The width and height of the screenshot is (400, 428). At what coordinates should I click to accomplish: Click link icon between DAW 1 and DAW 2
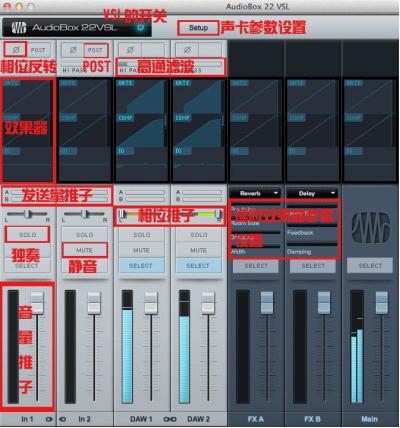click(x=170, y=419)
